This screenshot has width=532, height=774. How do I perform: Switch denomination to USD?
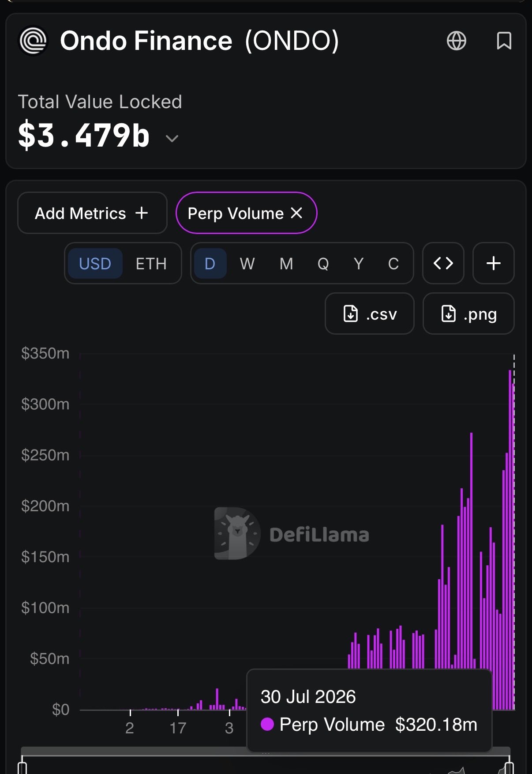coord(95,264)
